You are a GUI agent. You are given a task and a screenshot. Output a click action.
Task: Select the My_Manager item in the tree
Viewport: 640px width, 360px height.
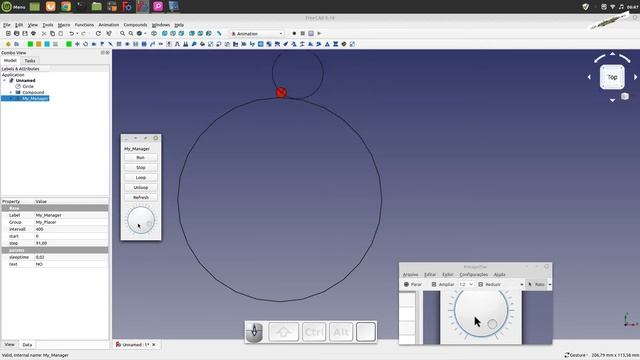[35, 98]
